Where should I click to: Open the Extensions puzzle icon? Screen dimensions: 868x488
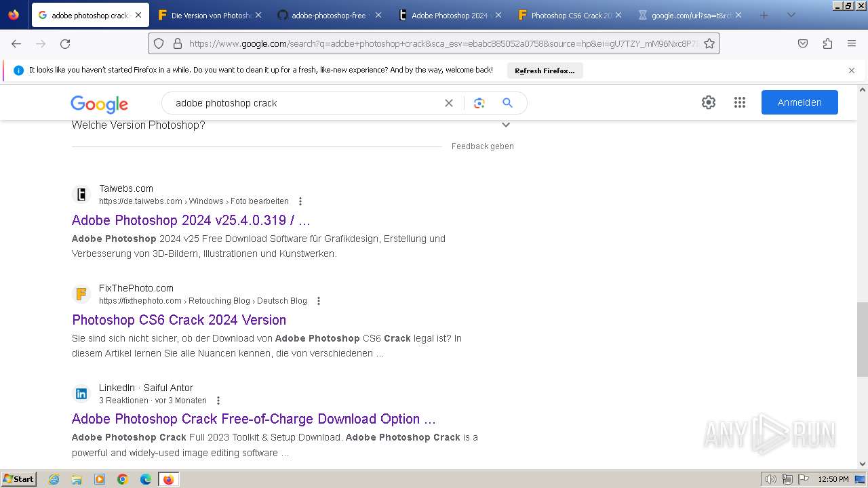point(827,43)
